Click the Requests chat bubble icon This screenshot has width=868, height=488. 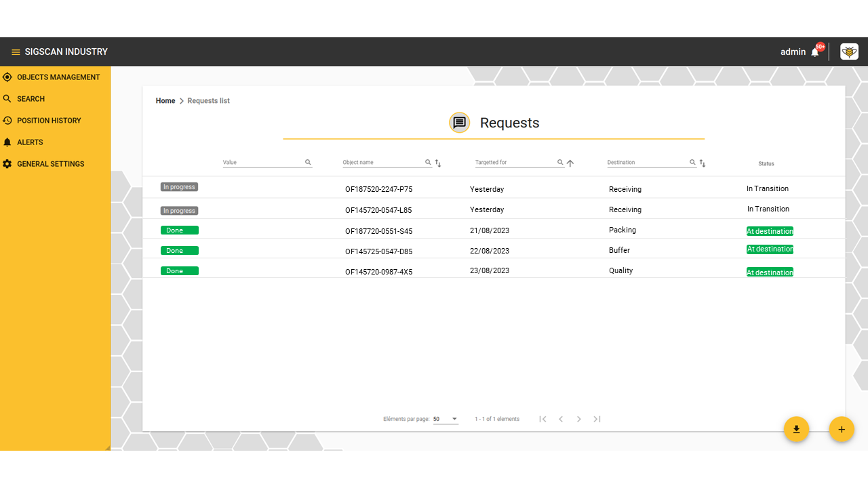pyautogui.click(x=460, y=123)
